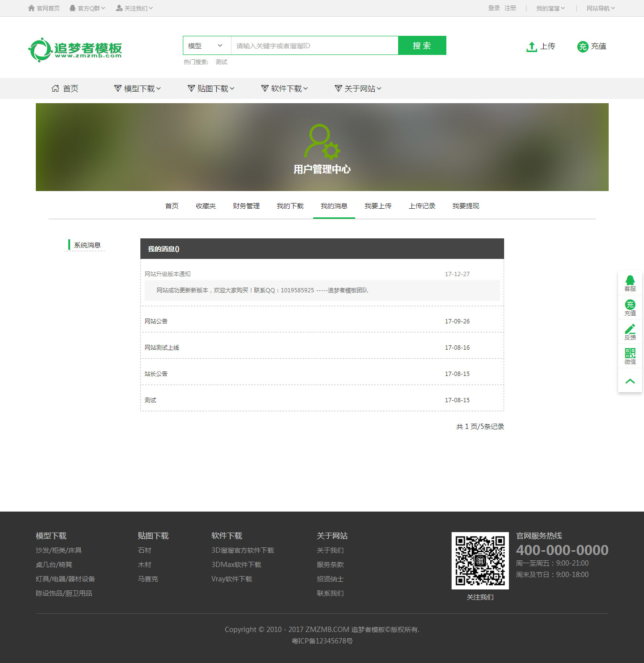Click the floating sidebar recharge icon

(630, 305)
